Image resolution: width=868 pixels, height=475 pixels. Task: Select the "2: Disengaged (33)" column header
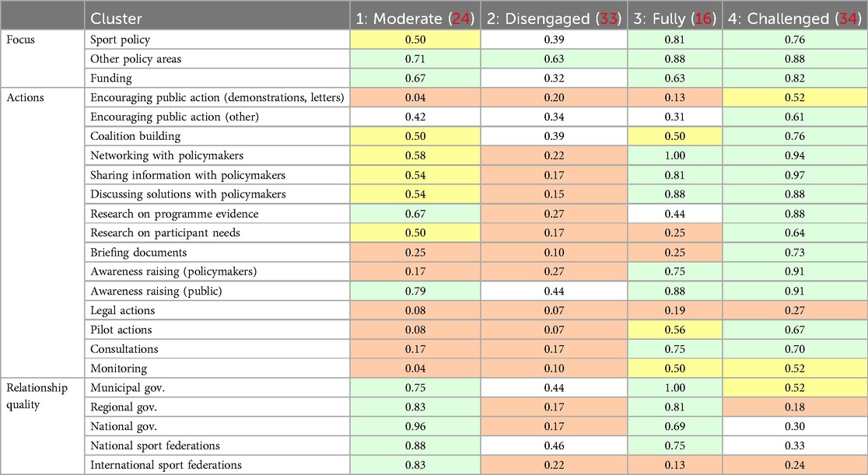coord(554,19)
